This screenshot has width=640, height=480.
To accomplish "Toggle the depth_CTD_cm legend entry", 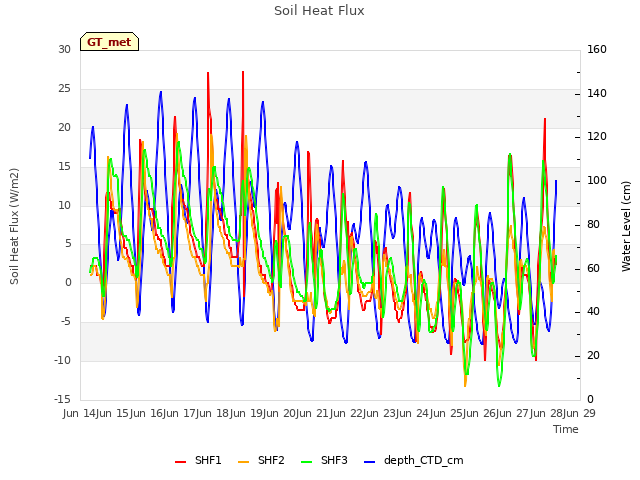I will 413,460.
